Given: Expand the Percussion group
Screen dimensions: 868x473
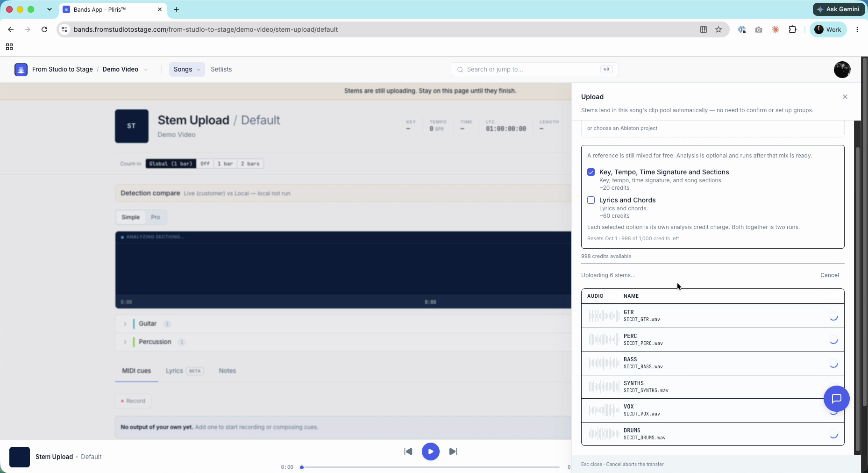Looking at the screenshot, I should coord(125,342).
